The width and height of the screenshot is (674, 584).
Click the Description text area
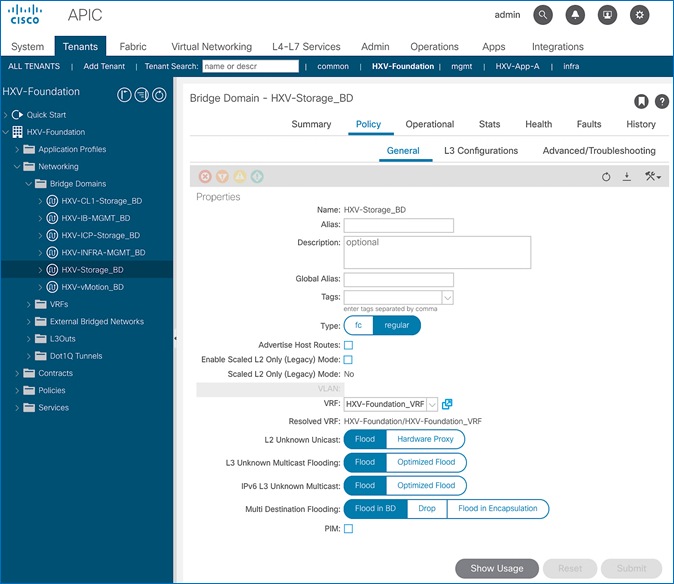(x=438, y=252)
